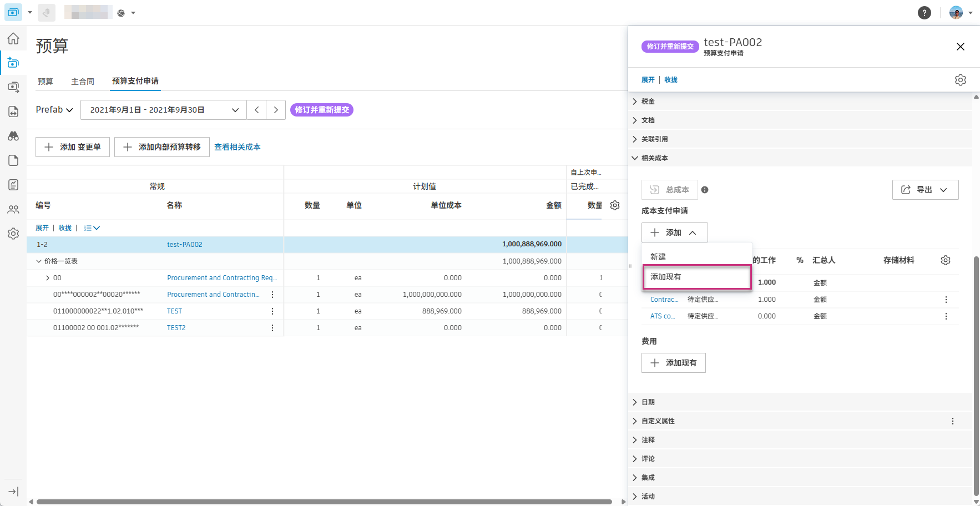The height and width of the screenshot is (506, 980).
Task: Click 展开 link above budget table
Action: pyautogui.click(x=42, y=228)
